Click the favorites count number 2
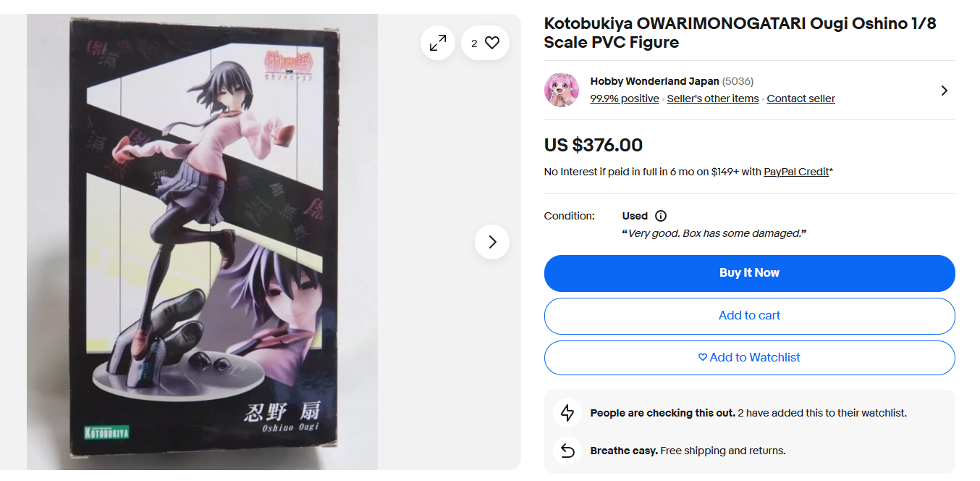 (474, 43)
